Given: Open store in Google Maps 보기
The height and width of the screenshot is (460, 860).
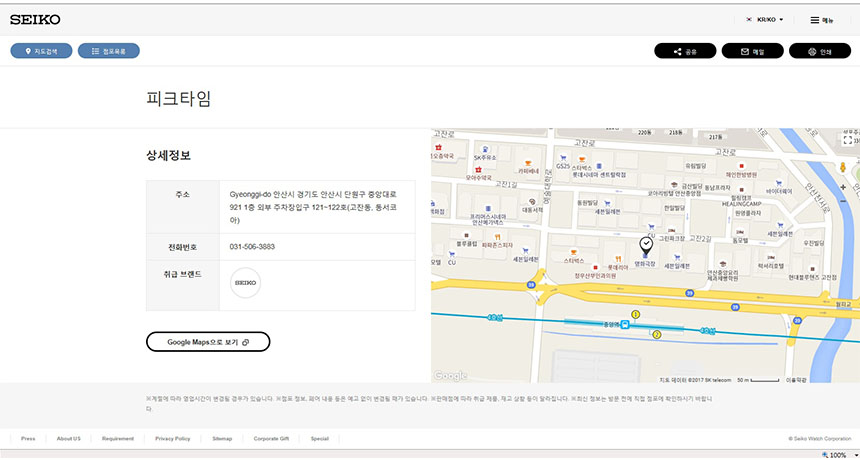Looking at the screenshot, I should tap(208, 342).
